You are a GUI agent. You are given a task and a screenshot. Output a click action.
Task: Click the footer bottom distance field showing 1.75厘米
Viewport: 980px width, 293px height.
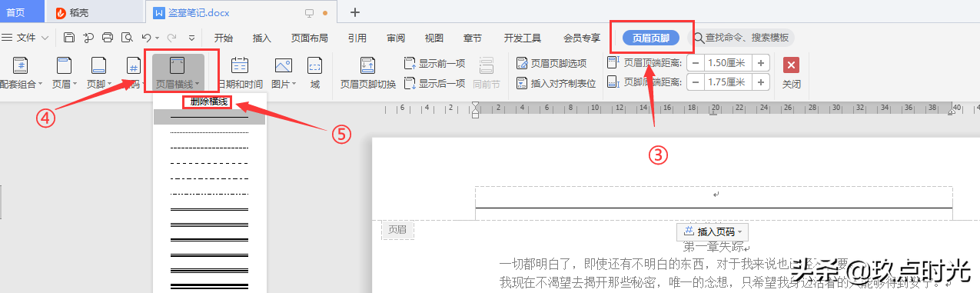pyautogui.click(x=728, y=82)
